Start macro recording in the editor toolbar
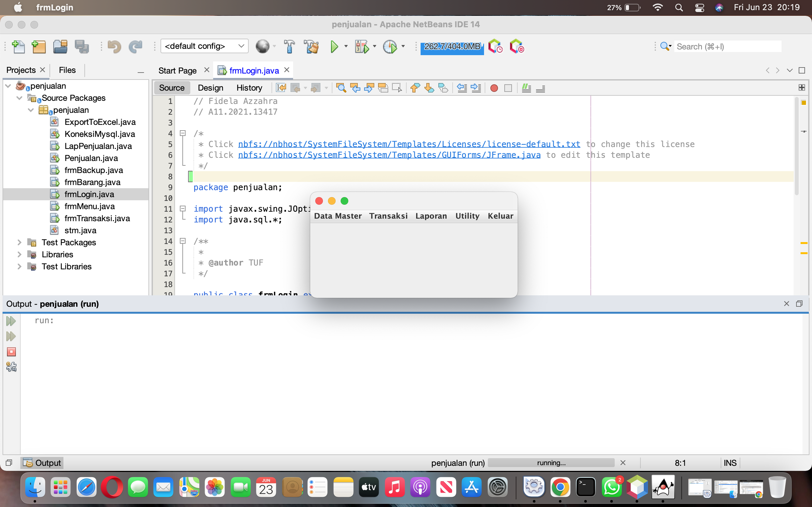This screenshot has height=507, width=812. coord(494,88)
